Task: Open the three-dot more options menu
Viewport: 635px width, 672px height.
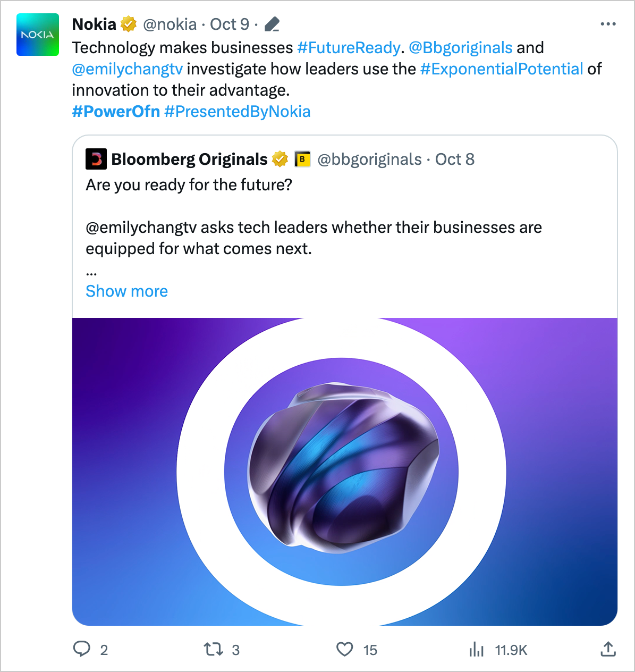Action: pos(608,24)
